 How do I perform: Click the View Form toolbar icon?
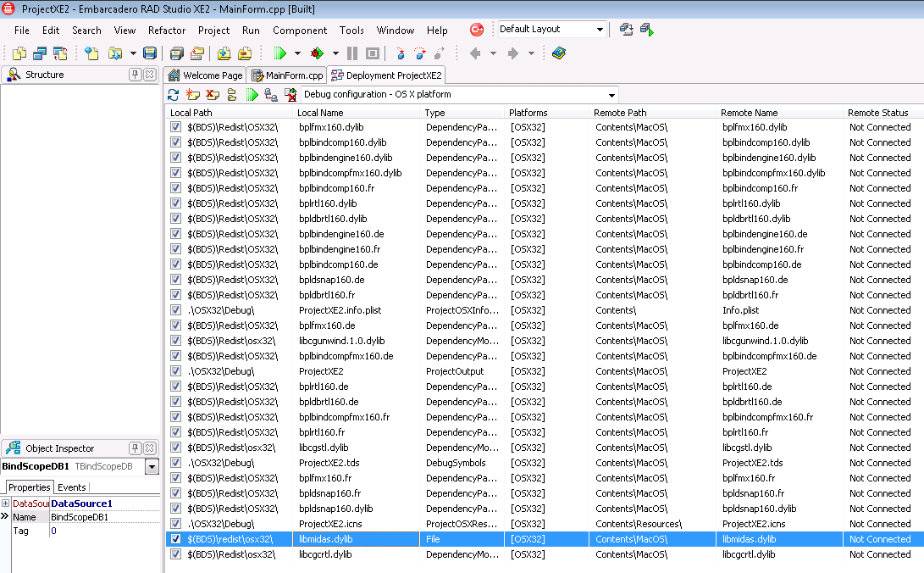pos(40,53)
